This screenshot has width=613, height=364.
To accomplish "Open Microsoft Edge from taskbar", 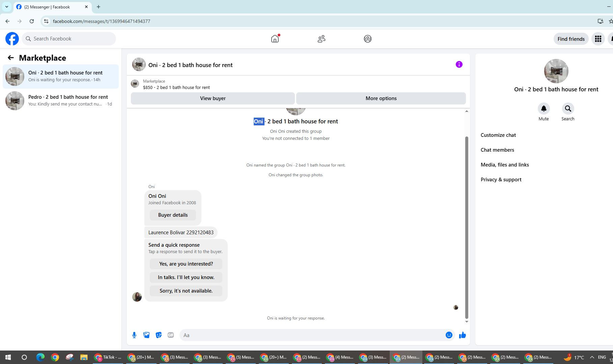I will coord(40,357).
